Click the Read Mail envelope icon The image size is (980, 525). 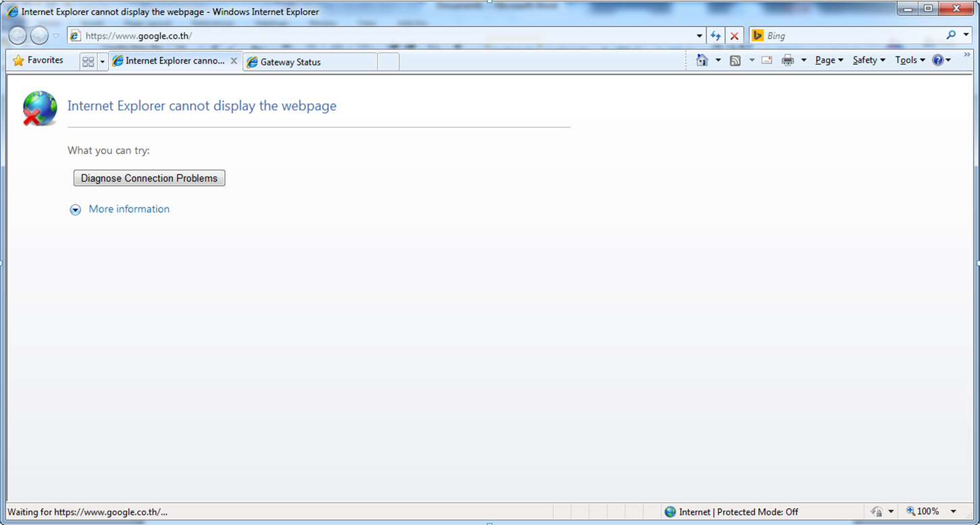[767, 60]
